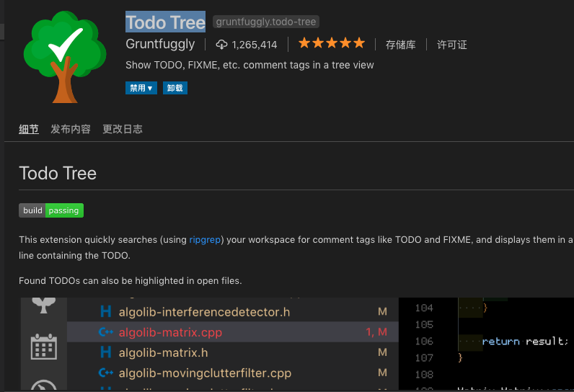Open the 存储库 repository link
The width and height of the screenshot is (574, 392).
[x=400, y=45]
